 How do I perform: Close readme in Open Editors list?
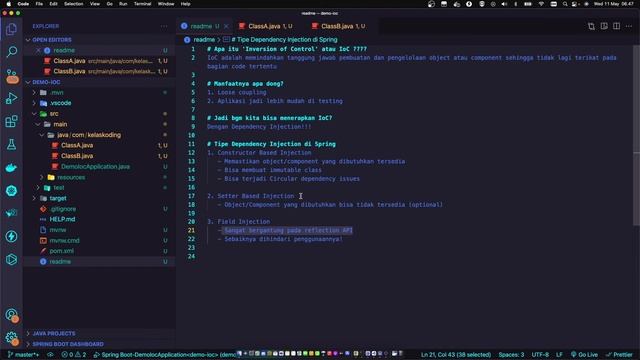pyautogui.click(x=38, y=50)
